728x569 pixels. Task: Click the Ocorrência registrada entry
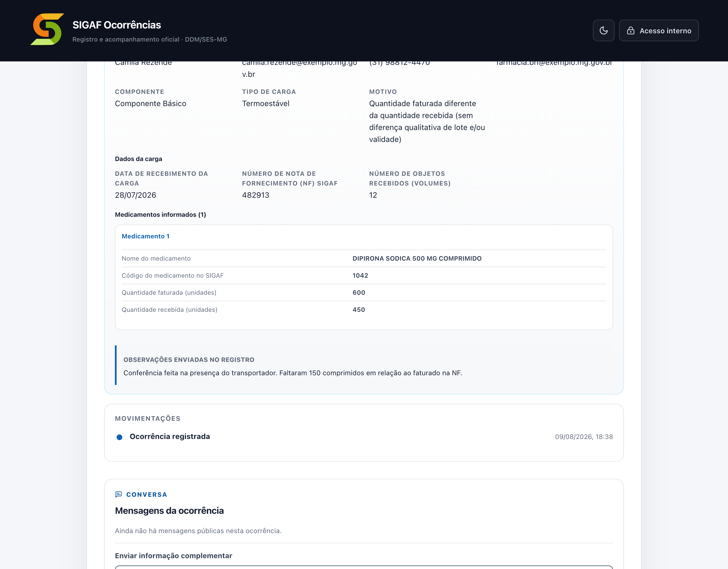[170, 437]
